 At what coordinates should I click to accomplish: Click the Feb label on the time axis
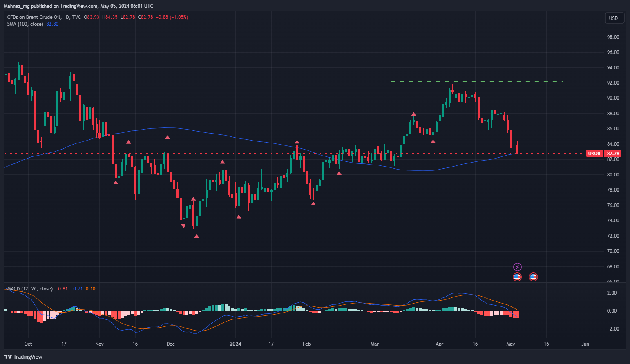pyautogui.click(x=307, y=344)
